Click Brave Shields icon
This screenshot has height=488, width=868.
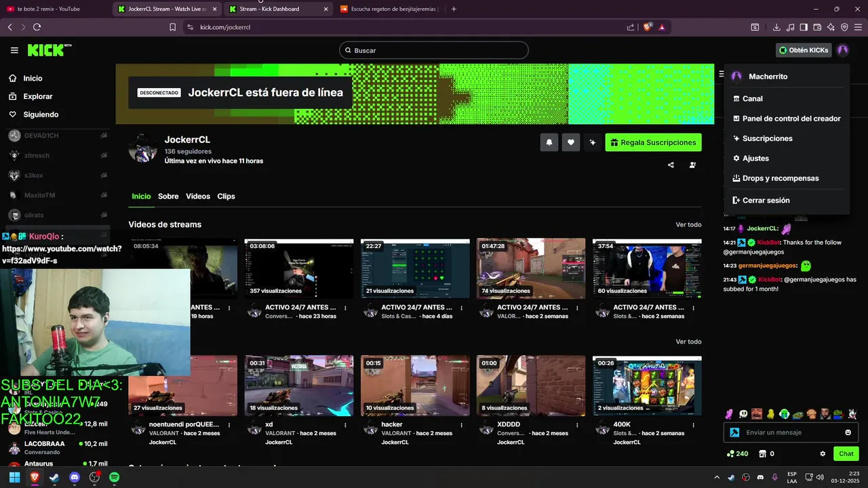647,27
